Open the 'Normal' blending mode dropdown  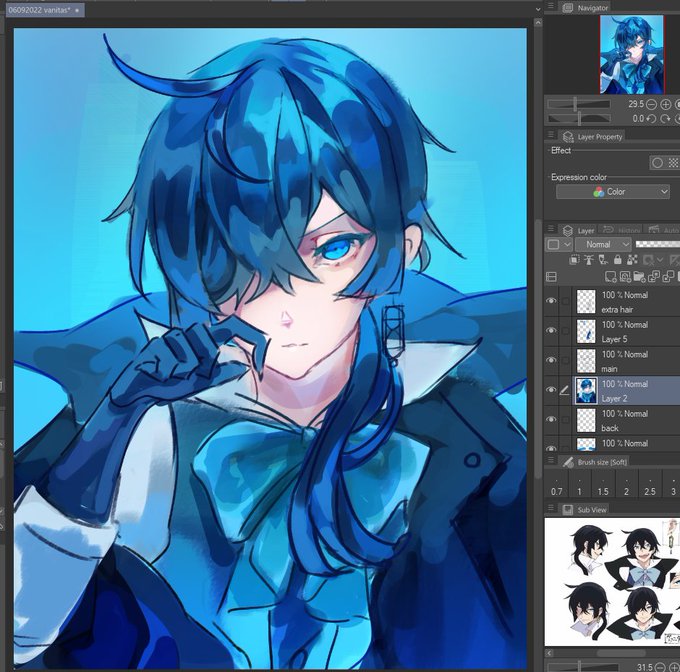point(603,245)
